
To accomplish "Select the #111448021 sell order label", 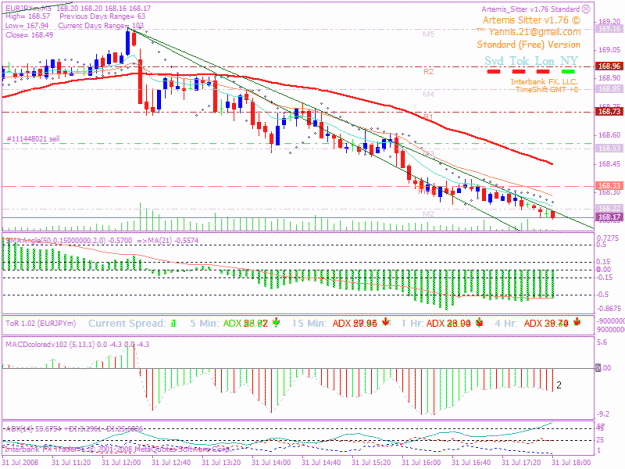I will coord(33,139).
